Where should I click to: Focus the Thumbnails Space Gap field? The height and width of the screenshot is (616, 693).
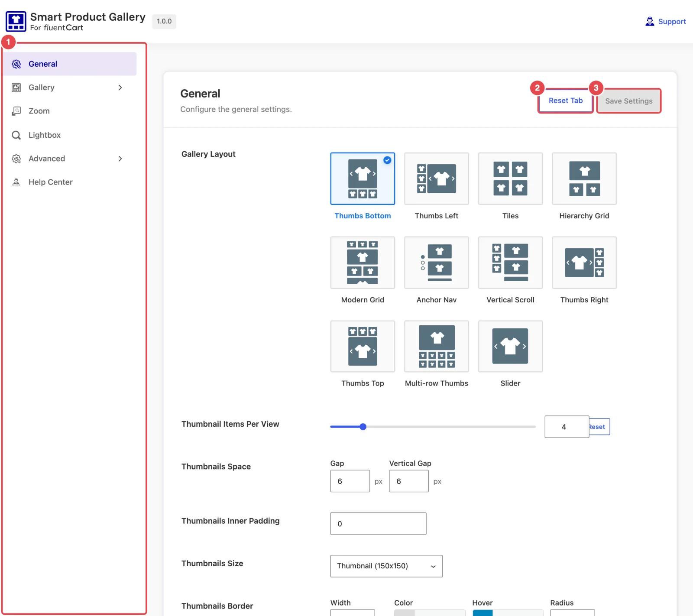pyautogui.click(x=350, y=481)
